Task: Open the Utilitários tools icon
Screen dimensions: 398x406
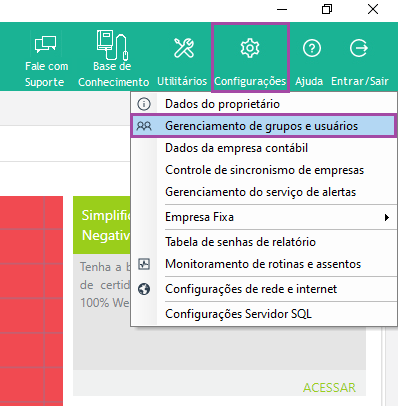Action: coord(184,48)
